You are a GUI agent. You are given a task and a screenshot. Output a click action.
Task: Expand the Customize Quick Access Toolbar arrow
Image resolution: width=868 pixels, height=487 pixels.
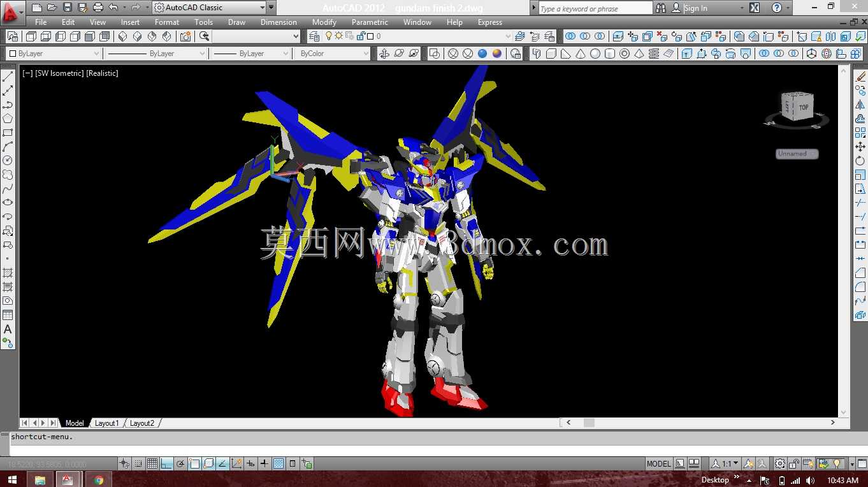click(271, 8)
